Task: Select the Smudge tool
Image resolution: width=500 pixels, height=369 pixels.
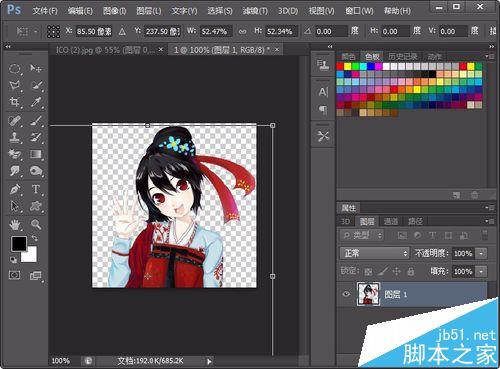Action: point(14,171)
